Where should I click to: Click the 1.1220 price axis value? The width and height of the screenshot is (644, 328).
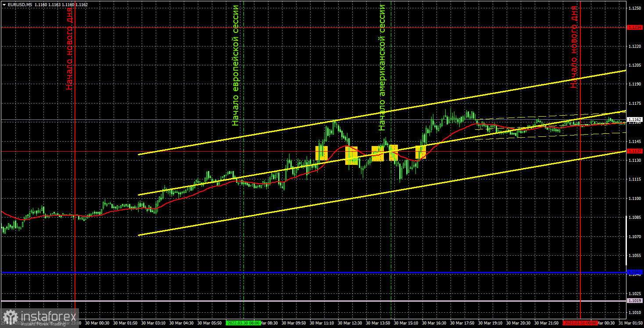(635, 46)
